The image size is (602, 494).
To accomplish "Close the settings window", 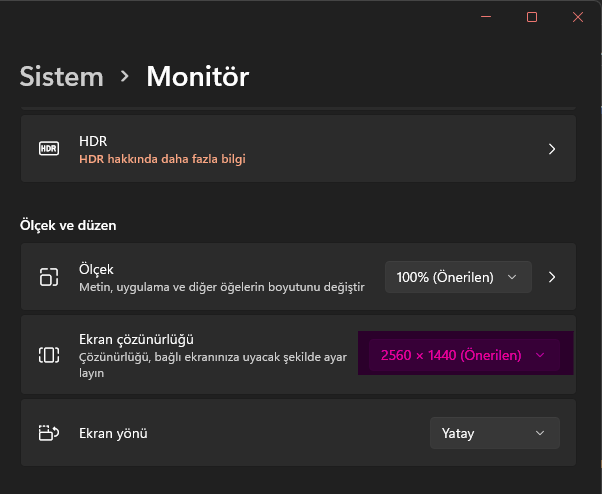I will coord(578,17).
